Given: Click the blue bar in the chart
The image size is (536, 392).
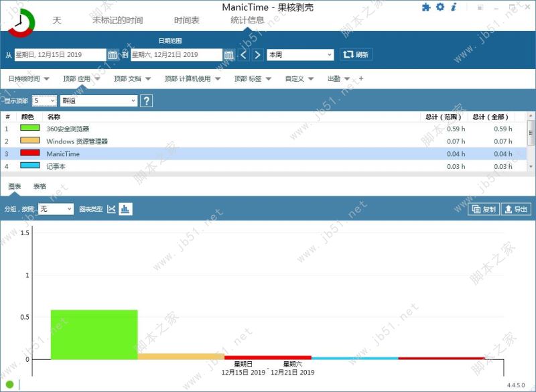Looking at the screenshot, I should (355, 358).
